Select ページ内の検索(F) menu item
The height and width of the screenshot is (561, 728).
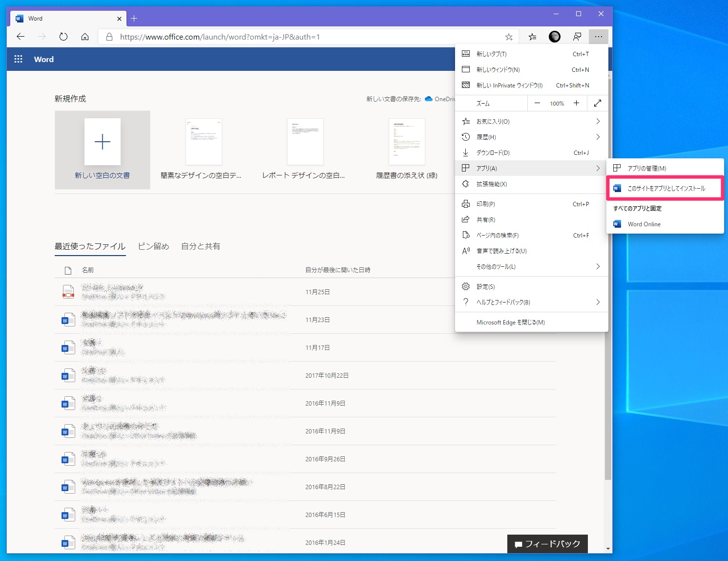click(x=532, y=235)
